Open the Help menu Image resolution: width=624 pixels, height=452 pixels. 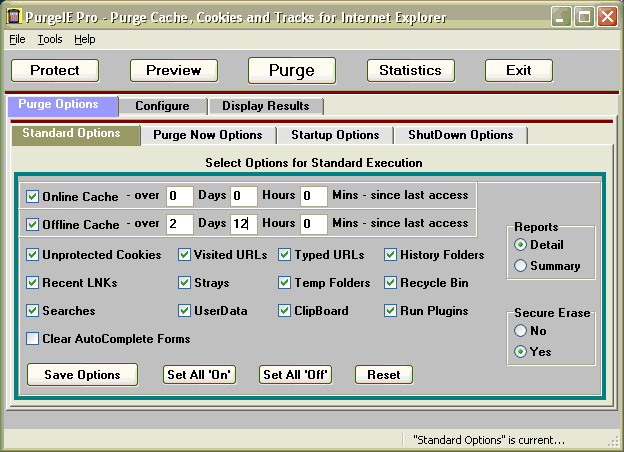tap(84, 39)
